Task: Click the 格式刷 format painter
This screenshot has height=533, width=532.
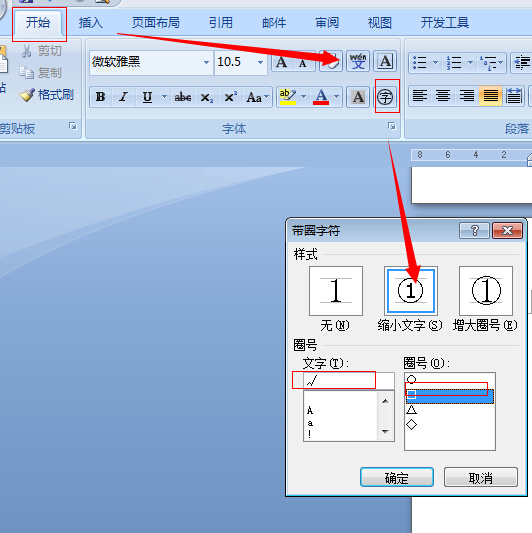Action: click(x=47, y=95)
